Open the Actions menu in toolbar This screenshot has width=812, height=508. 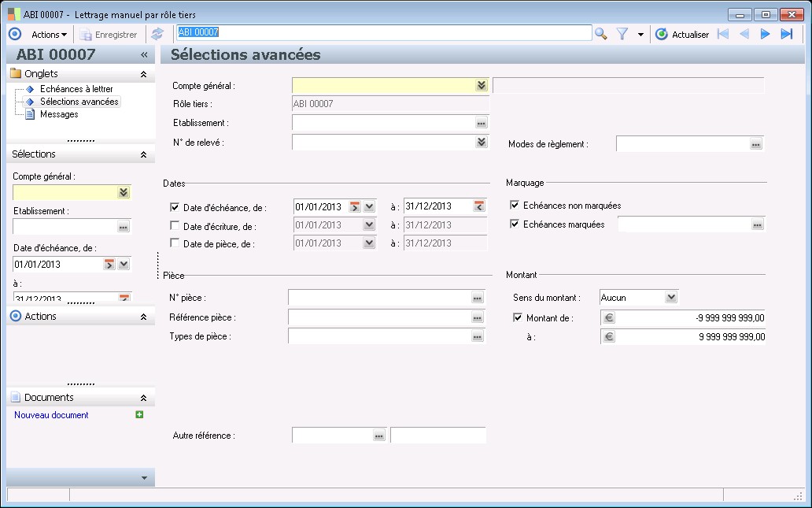49,35
